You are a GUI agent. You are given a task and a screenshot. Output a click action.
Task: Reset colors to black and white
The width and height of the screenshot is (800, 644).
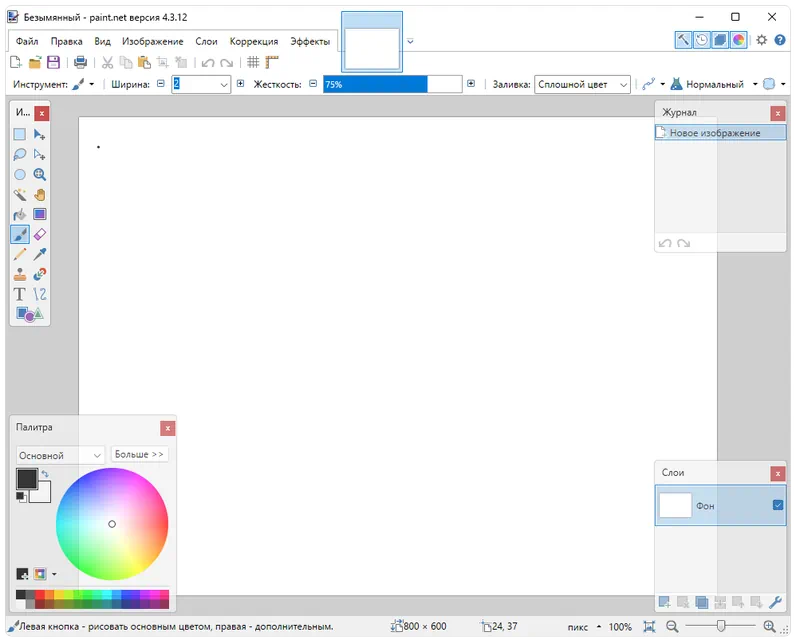coord(21,497)
